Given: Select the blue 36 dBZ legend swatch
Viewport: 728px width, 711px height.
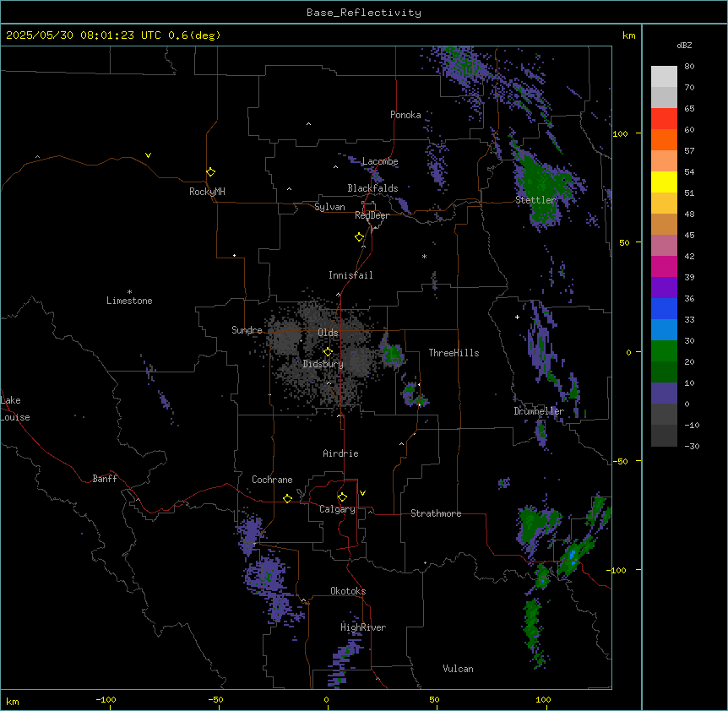Looking at the screenshot, I should [x=664, y=308].
